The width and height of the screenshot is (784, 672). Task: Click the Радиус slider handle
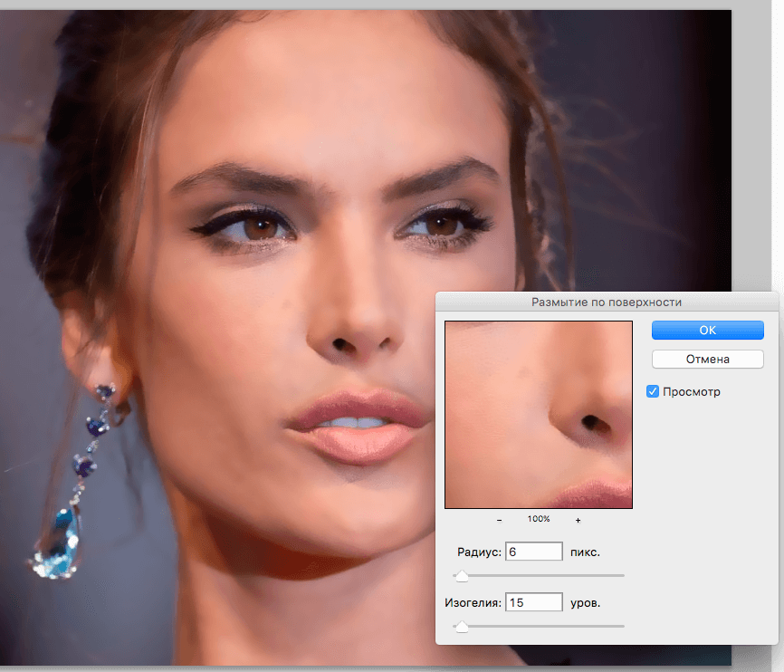[462, 576]
